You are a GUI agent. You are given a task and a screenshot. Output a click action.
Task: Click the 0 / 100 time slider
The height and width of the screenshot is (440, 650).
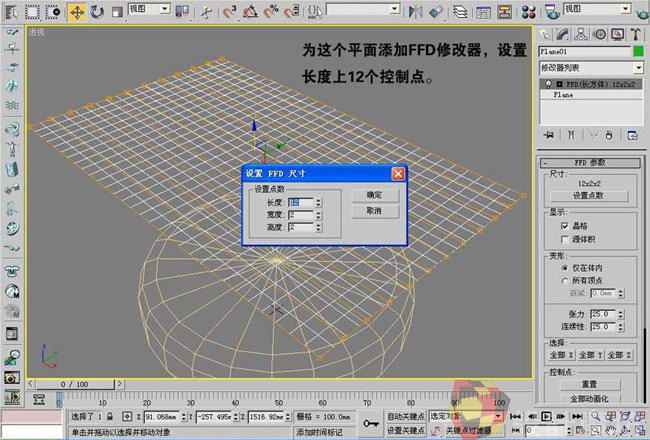pos(74,384)
